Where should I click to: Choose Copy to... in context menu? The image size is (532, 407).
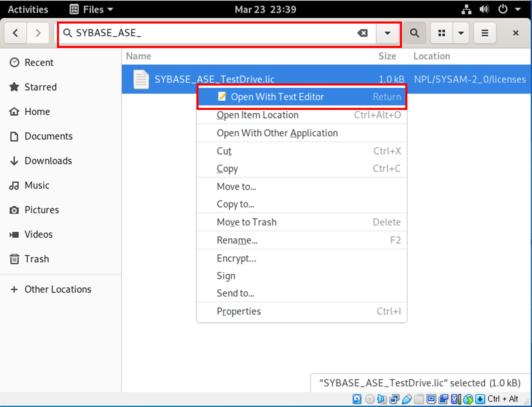(x=302, y=204)
